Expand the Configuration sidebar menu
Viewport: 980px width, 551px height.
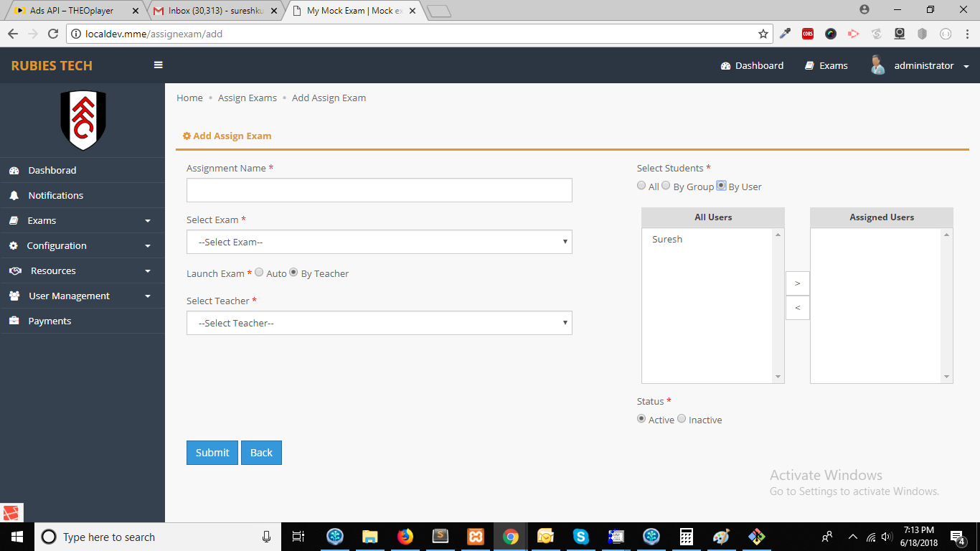[83, 245]
